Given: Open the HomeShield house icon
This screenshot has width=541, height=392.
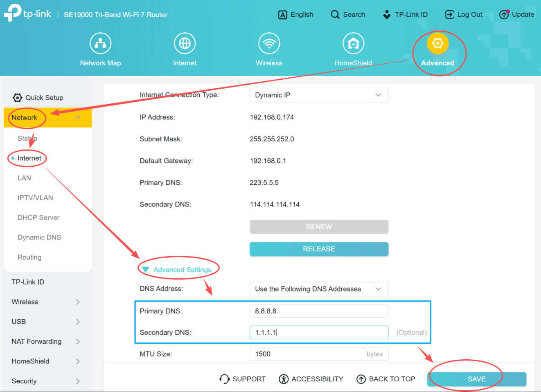Looking at the screenshot, I should [x=353, y=43].
